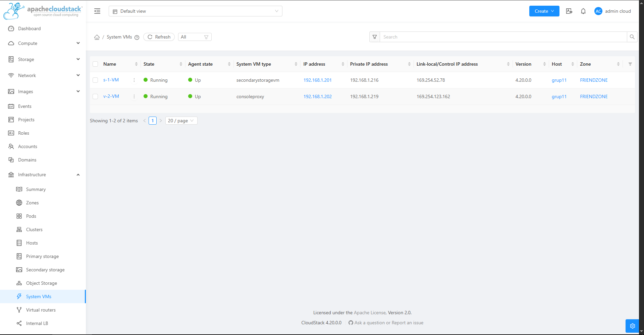This screenshot has height=335, width=644.
Task: Toggle the select-all checkbox in table header
Action: [95, 64]
